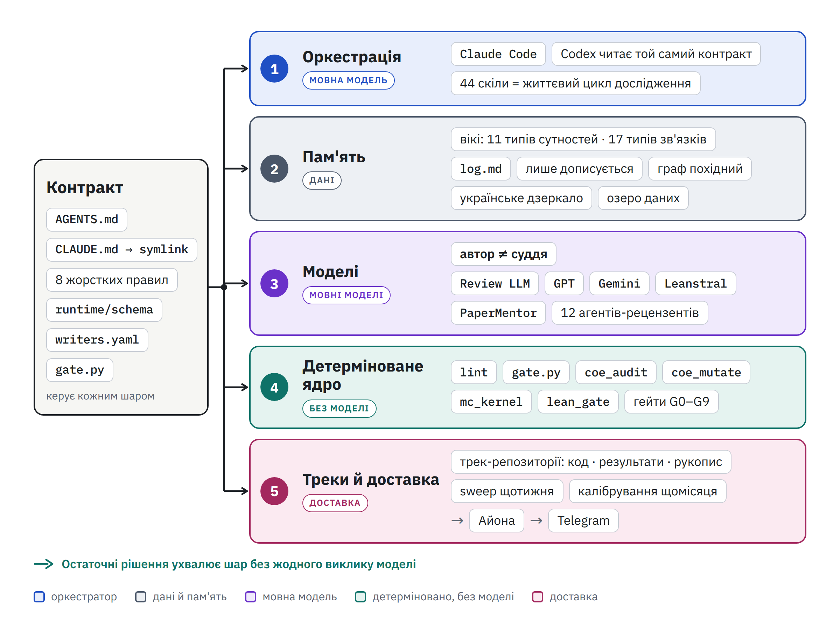The image size is (840, 629).
Task: Click the БЕЗ МОДЕЛІ tag
Action: pos(339,409)
